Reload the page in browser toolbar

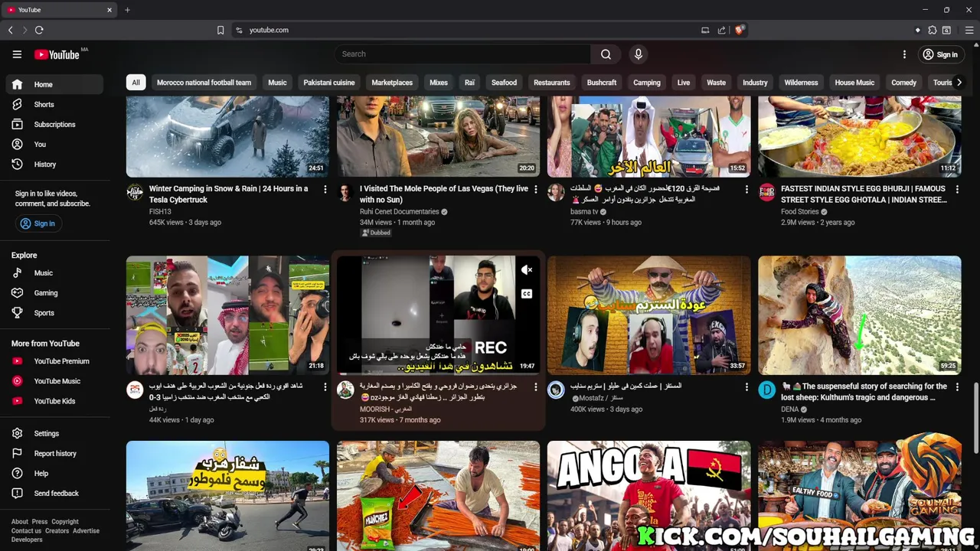click(x=39, y=30)
